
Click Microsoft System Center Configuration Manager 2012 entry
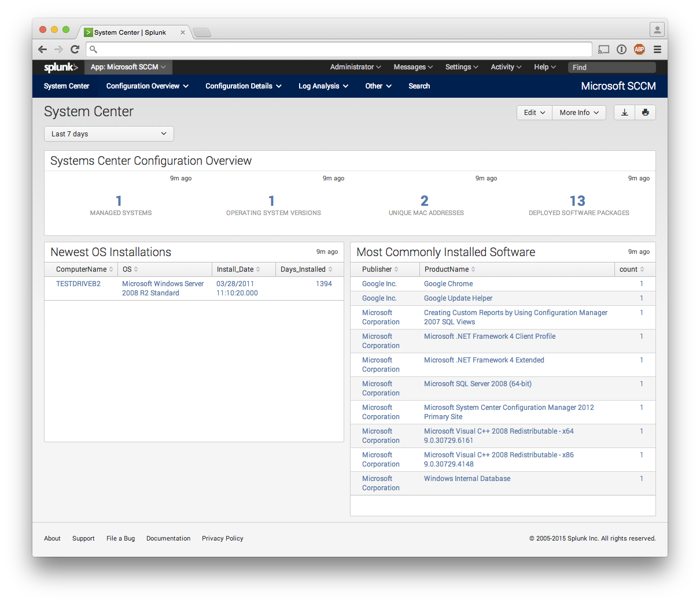pyautogui.click(x=509, y=412)
